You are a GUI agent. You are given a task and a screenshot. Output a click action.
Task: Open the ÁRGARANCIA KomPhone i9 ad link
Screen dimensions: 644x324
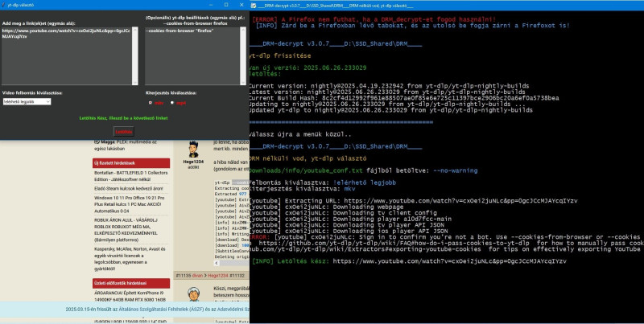[129, 297]
